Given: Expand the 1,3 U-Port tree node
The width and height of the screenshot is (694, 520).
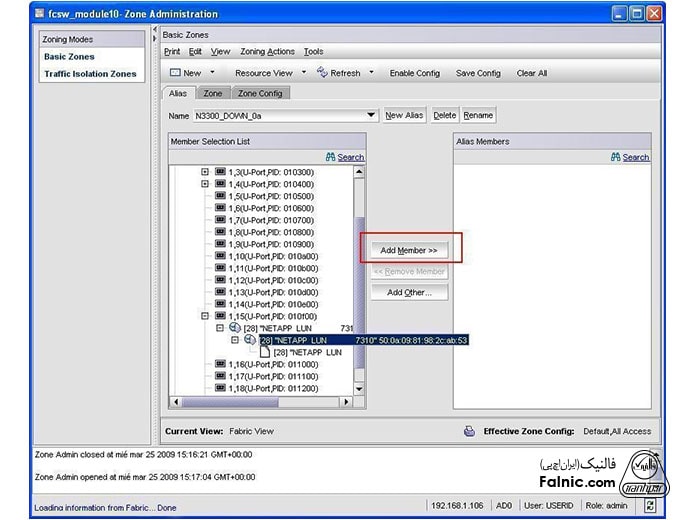Looking at the screenshot, I should point(205,172).
